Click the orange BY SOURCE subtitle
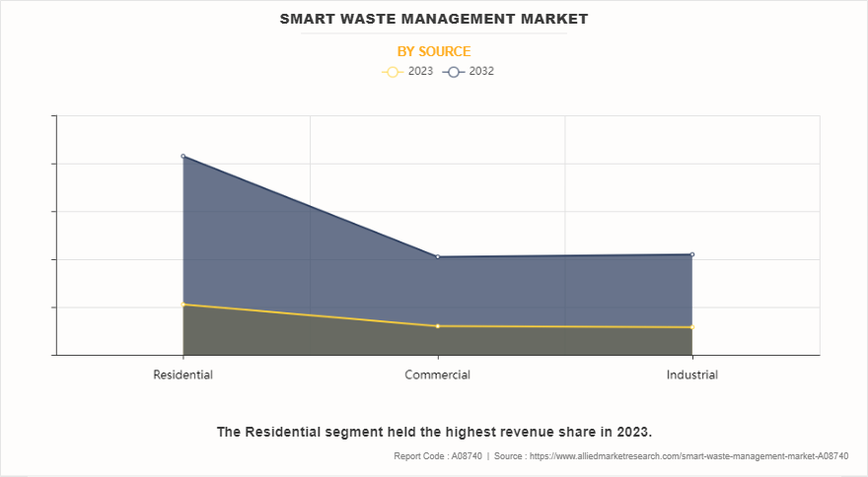Image resolution: width=868 pixels, height=477 pixels. tap(434, 51)
